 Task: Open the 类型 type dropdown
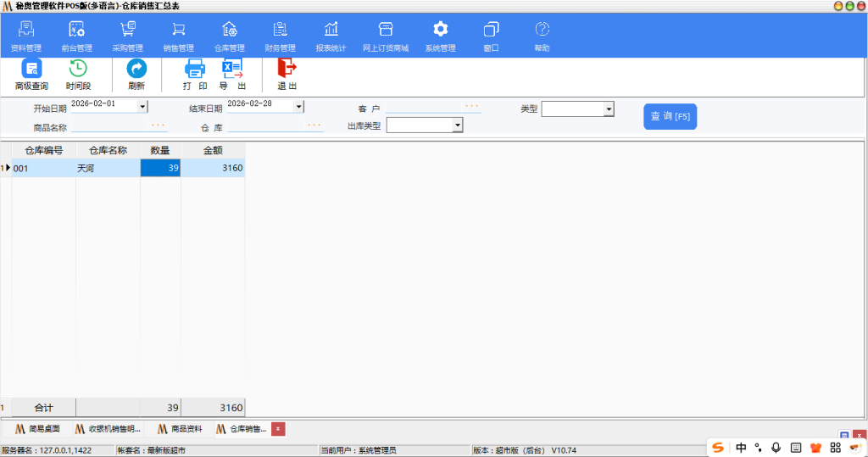(609, 109)
